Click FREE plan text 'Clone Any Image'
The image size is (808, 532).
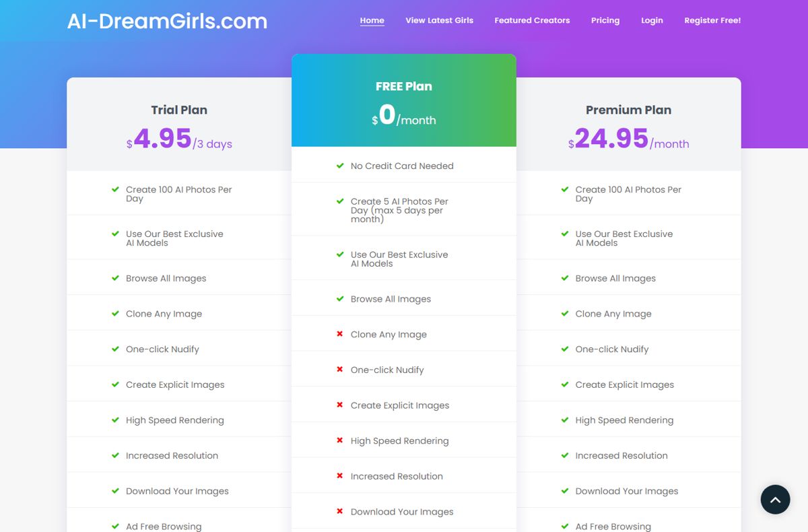[x=389, y=335]
